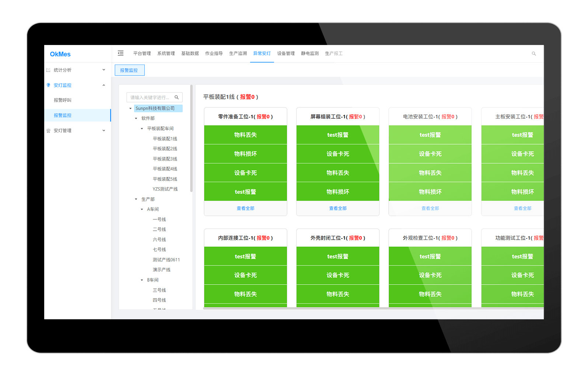Select the 异常安灯 top menu
588x376 pixels.
[262, 53]
